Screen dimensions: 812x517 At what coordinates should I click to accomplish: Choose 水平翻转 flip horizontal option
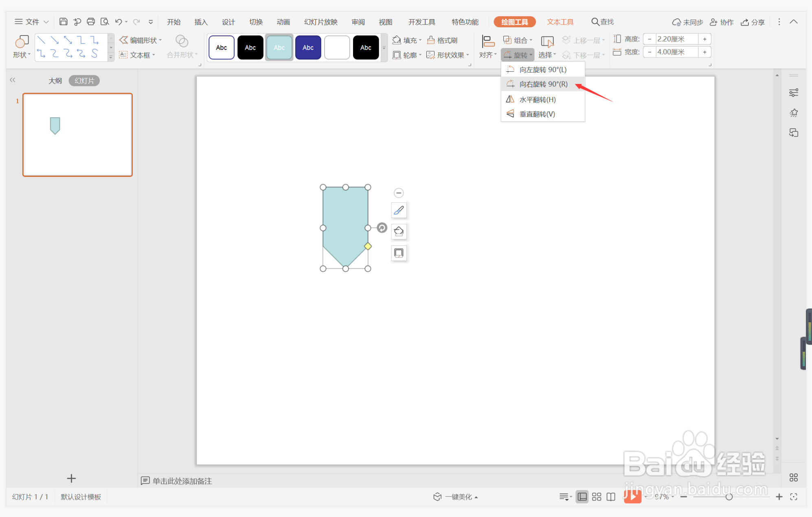537,99
